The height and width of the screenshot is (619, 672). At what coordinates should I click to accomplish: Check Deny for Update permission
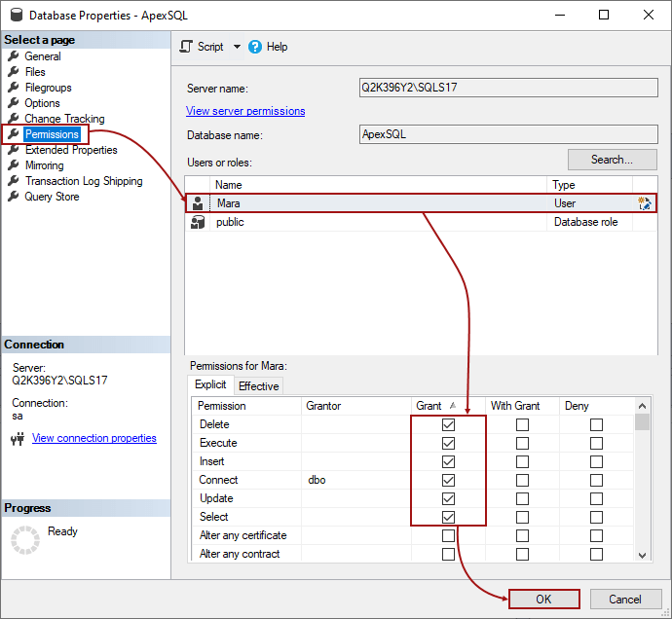[x=597, y=498]
